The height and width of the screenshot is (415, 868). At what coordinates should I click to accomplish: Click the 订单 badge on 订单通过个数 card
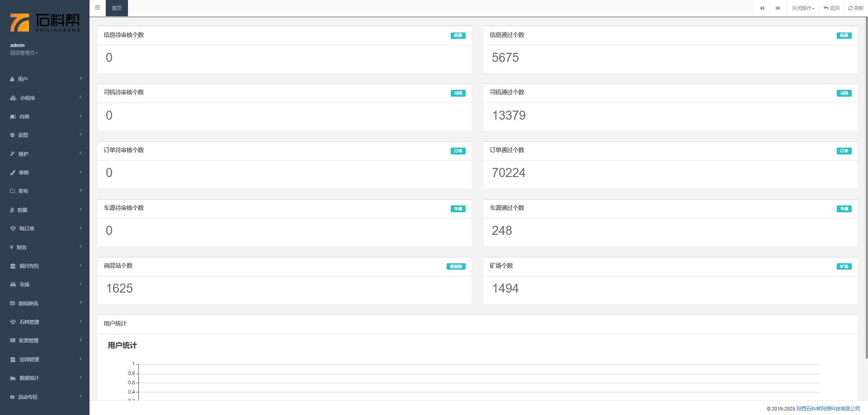pos(844,151)
